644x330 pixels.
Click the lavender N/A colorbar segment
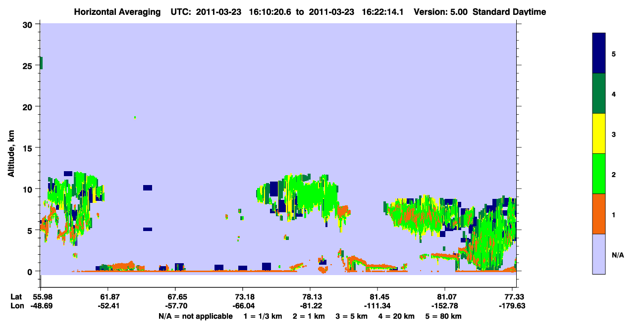click(x=599, y=254)
